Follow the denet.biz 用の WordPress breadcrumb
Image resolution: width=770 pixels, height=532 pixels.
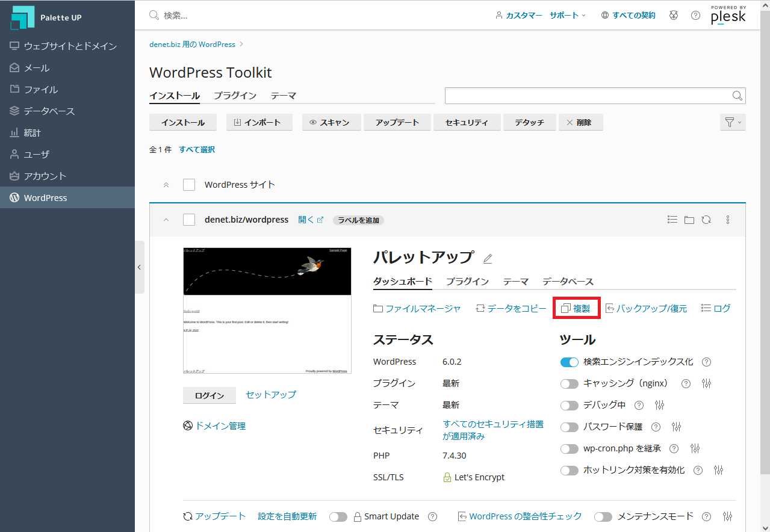click(192, 44)
